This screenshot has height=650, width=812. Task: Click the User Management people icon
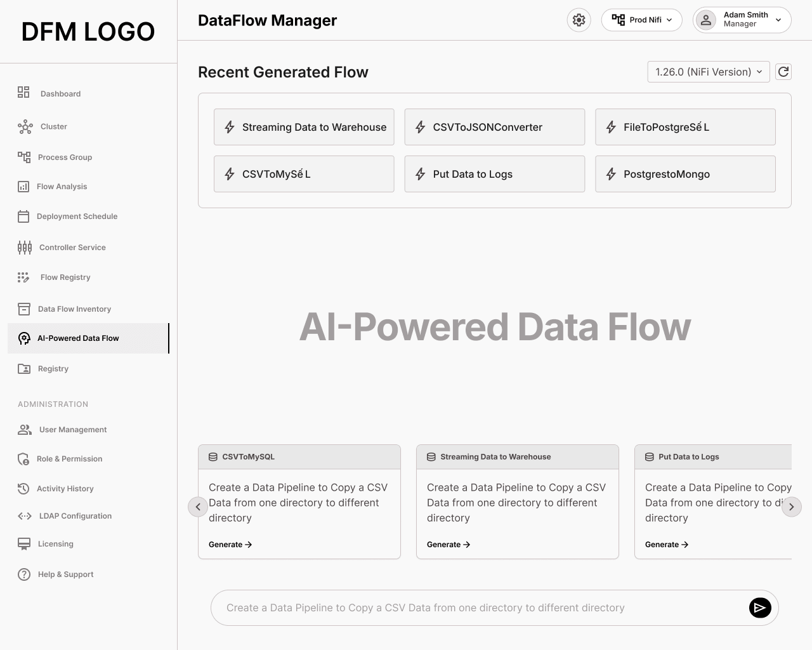point(25,430)
